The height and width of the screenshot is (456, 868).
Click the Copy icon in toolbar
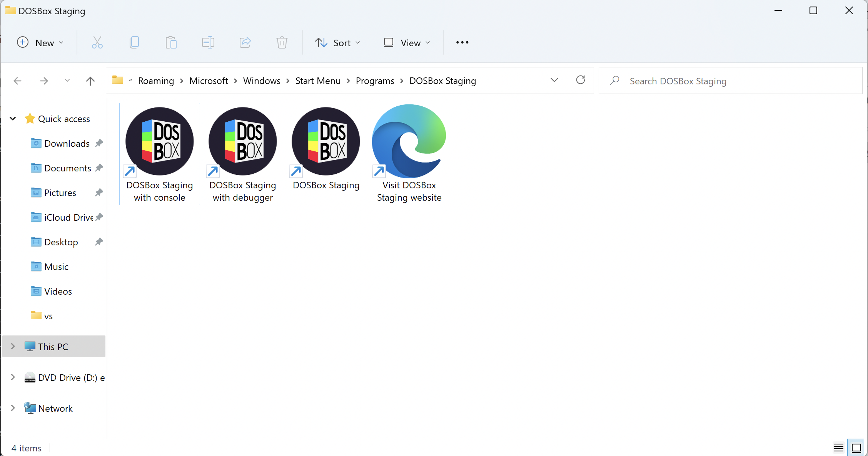[134, 42]
